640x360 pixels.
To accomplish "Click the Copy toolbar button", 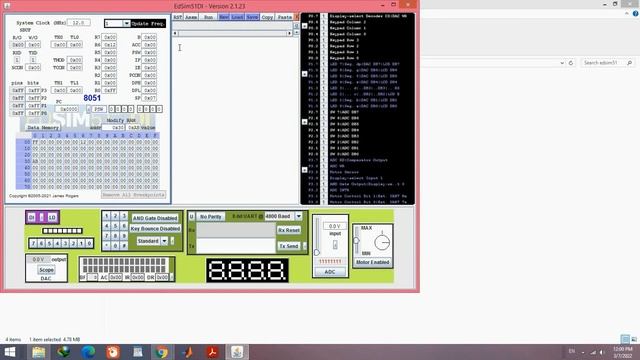I will click(x=267, y=17).
